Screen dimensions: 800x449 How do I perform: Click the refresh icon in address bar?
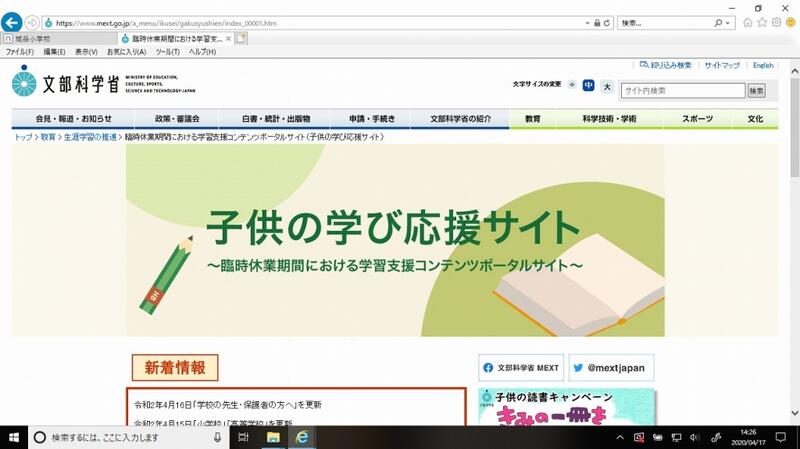point(607,22)
